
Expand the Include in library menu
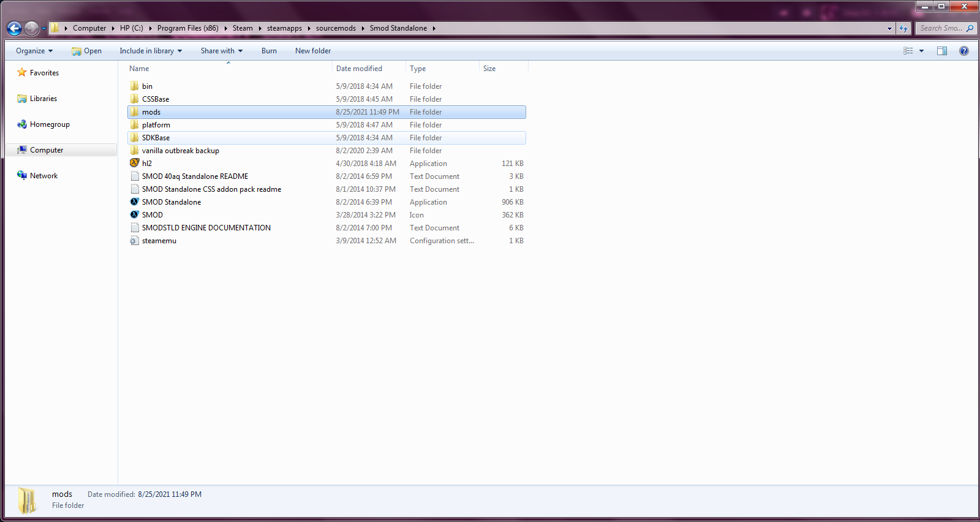click(x=151, y=51)
